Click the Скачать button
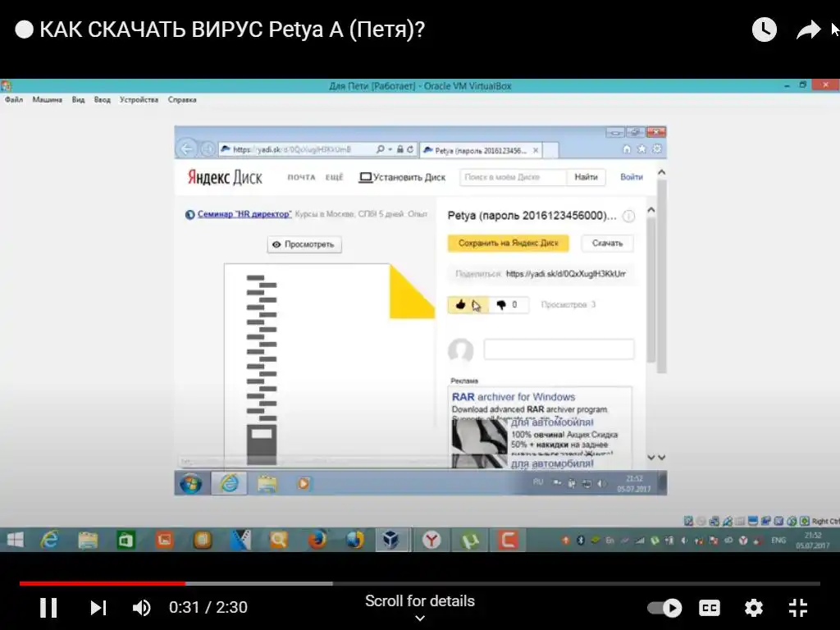 (x=608, y=243)
